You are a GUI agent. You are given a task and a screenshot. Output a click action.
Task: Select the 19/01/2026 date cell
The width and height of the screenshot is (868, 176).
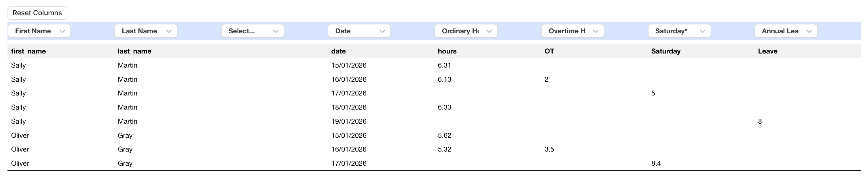349,121
